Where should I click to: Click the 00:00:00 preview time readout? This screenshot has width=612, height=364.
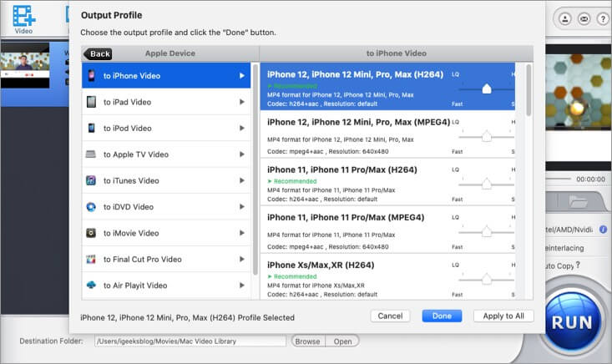coord(590,179)
